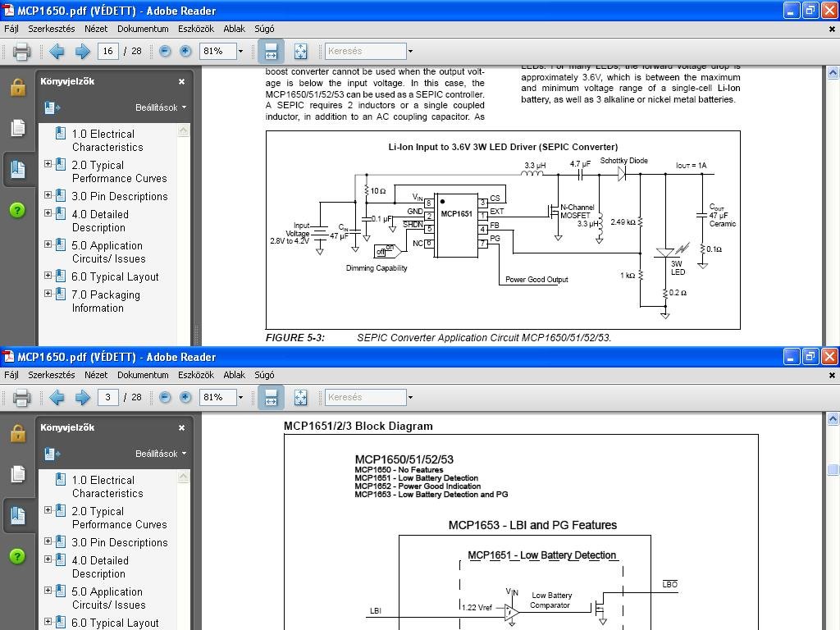Zoom out in bottom Adobe Reader window
840x630 pixels.
[x=165, y=398]
